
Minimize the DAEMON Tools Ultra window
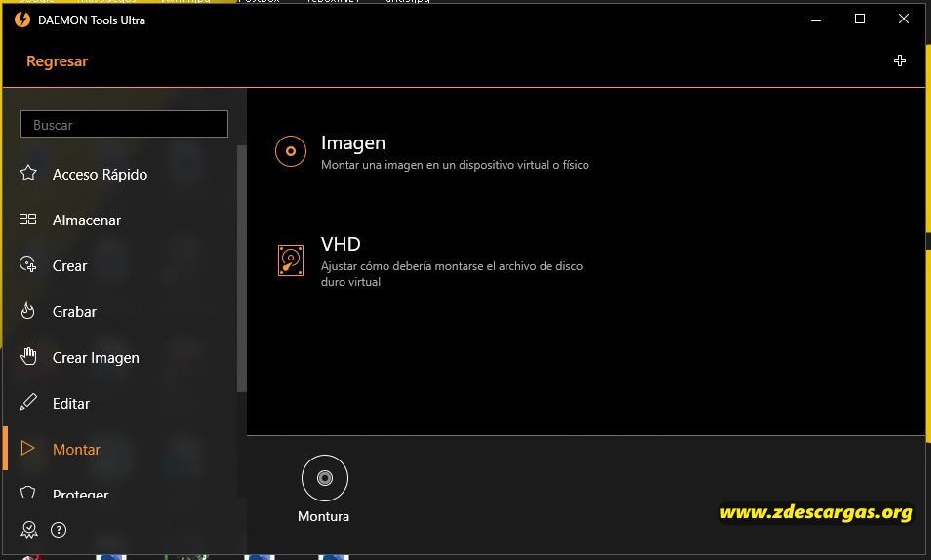tap(816, 20)
